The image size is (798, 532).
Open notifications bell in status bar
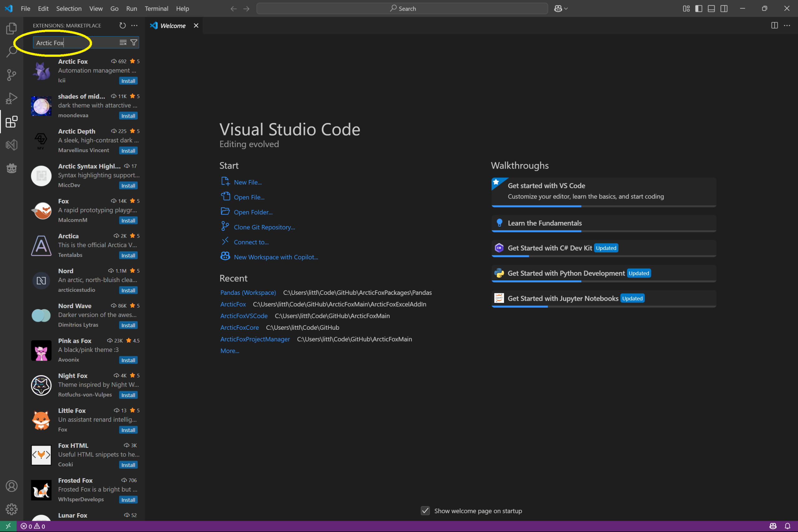[x=787, y=526]
